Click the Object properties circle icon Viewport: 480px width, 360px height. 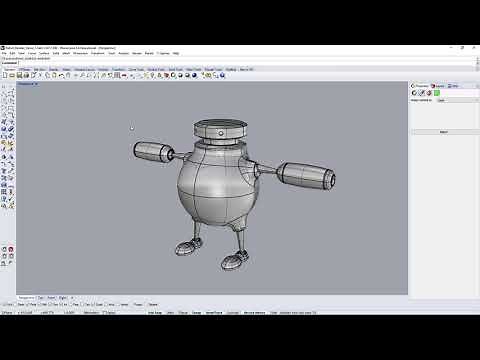414,93
